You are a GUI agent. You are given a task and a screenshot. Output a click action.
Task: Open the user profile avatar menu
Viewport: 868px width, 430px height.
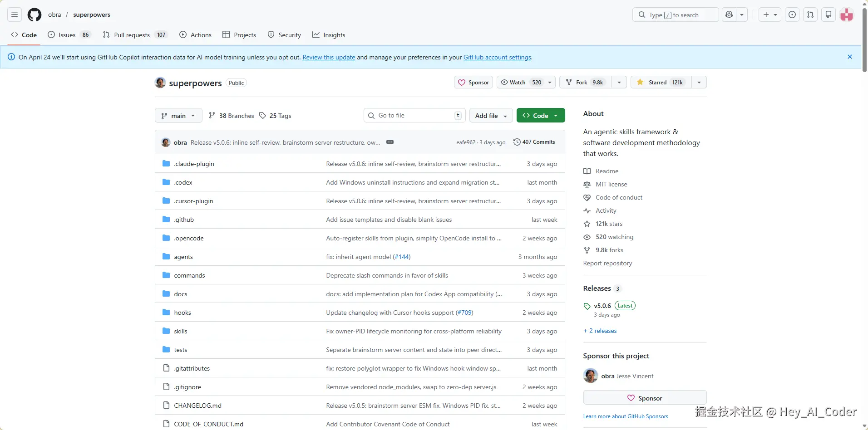pos(847,15)
